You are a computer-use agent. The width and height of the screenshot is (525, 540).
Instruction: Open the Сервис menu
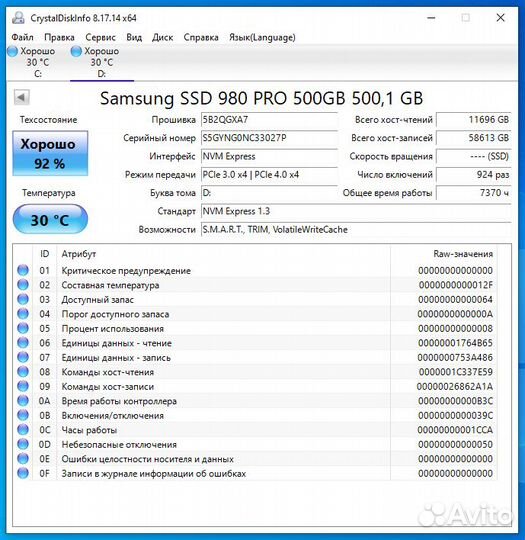(x=100, y=37)
